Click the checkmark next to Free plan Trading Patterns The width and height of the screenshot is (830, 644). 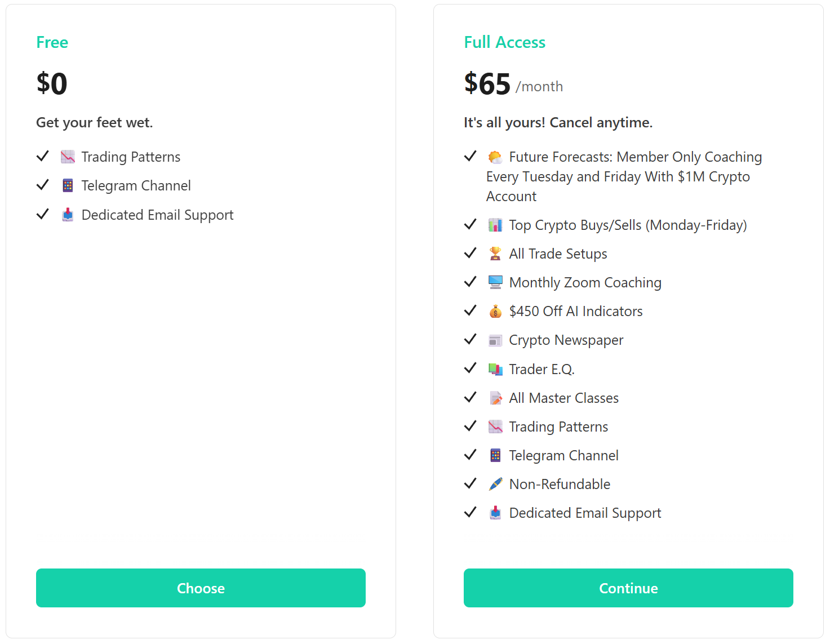[x=43, y=156]
